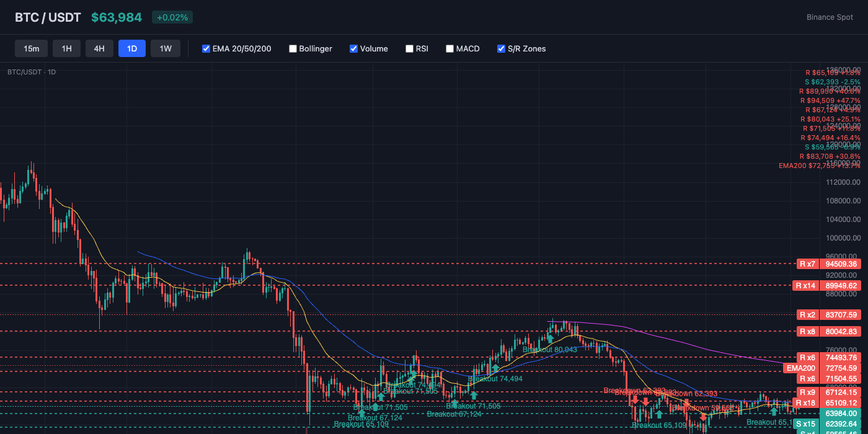Click the S x15 support tag

pyautogui.click(x=805, y=425)
